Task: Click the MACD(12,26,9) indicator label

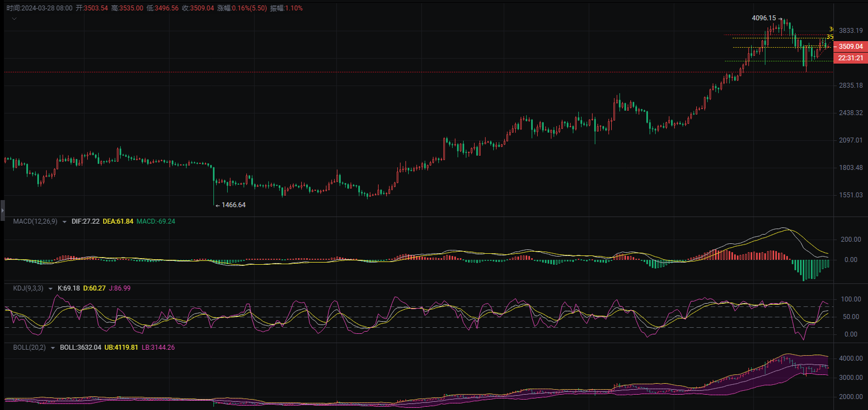Action: (x=35, y=221)
